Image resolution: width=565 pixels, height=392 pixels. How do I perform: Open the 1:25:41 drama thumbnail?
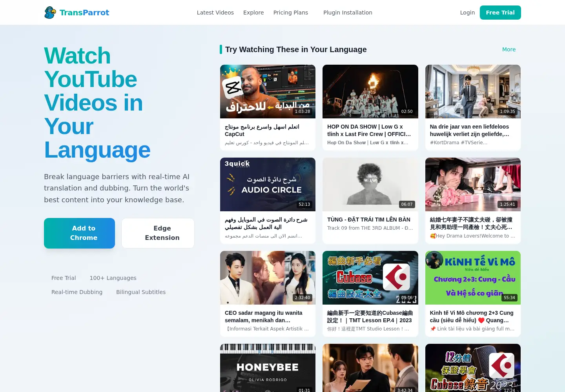click(x=473, y=185)
